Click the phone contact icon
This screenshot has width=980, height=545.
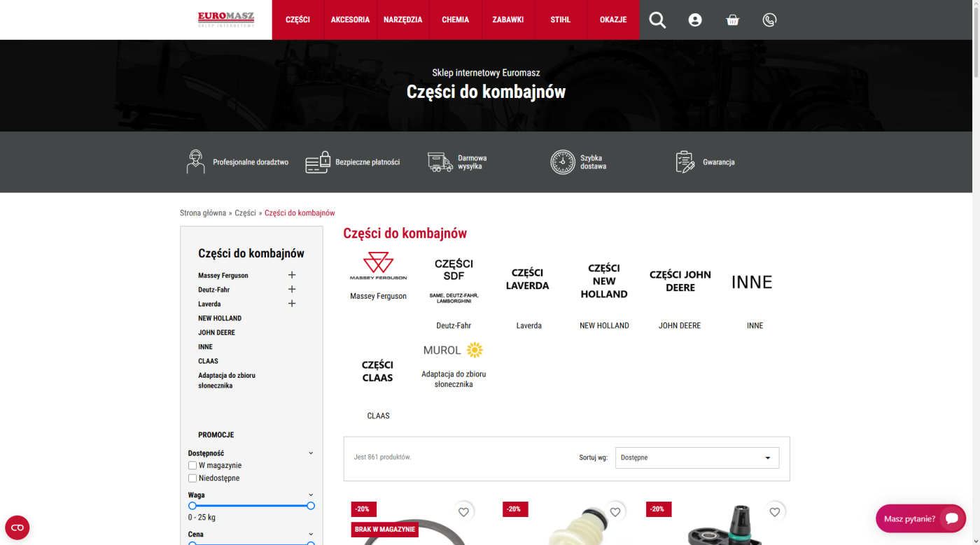(x=769, y=20)
